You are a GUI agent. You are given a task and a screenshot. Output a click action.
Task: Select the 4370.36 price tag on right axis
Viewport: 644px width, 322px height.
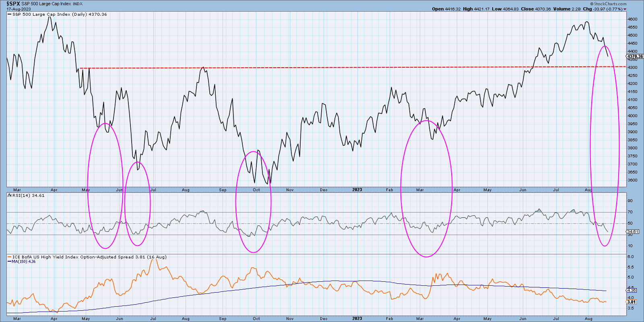tap(635, 57)
